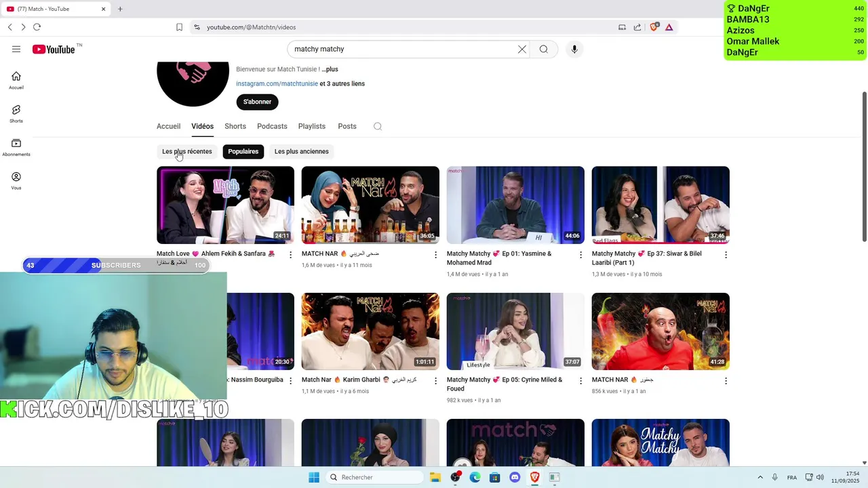Open volume control in system tray
The height and width of the screenshot is (488, 868).
point(820,477)
